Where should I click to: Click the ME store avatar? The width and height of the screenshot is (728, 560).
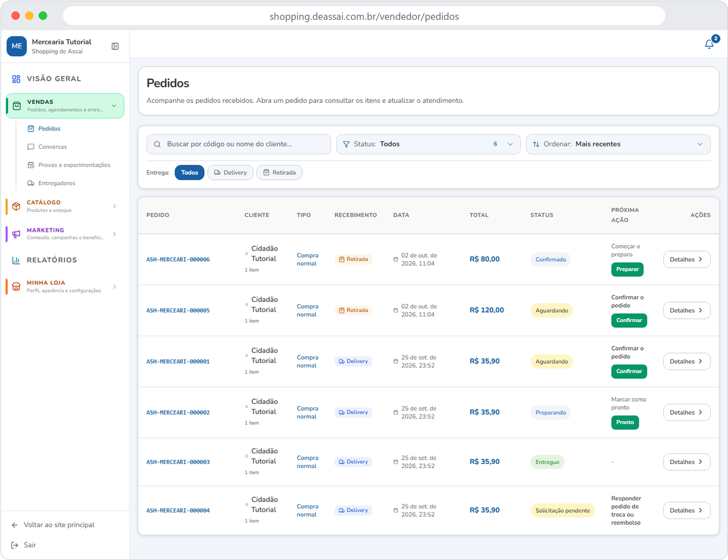point(16,47)
